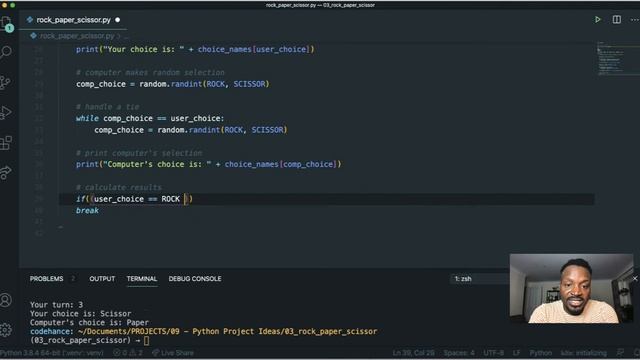Open the Accounts menu icon
This screenshot has width=640, height=360.
[x=6, y=300]
